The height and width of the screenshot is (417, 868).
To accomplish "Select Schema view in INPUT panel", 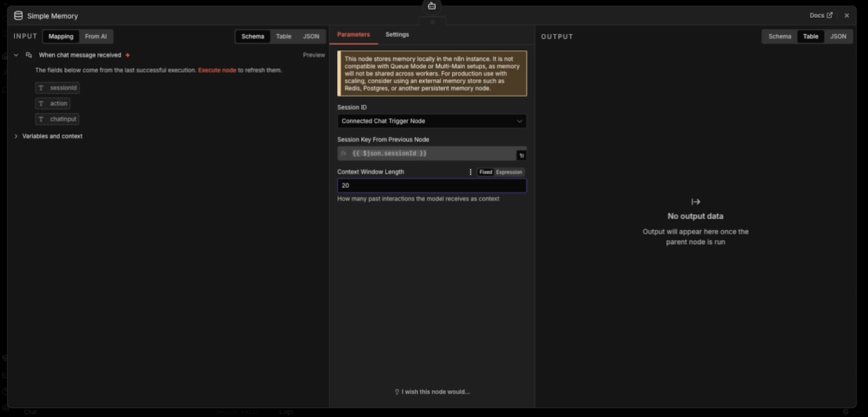I will (253, 36).
